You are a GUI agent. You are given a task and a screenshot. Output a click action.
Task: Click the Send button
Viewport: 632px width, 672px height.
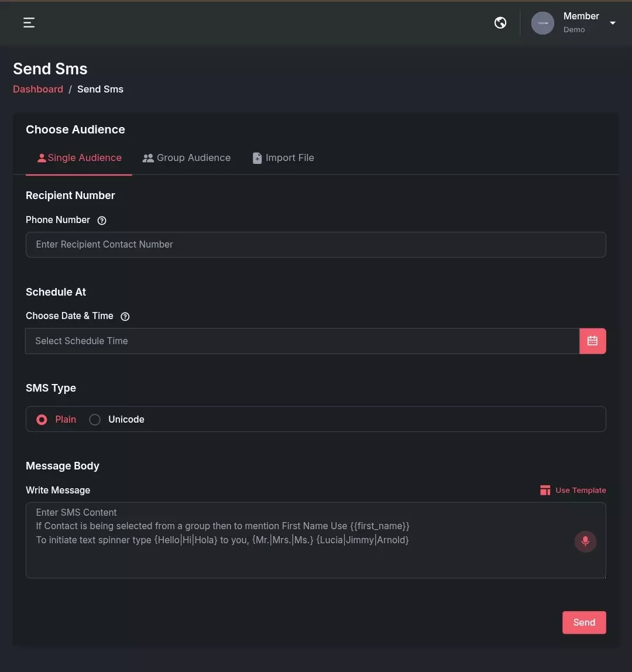point(584,622)
